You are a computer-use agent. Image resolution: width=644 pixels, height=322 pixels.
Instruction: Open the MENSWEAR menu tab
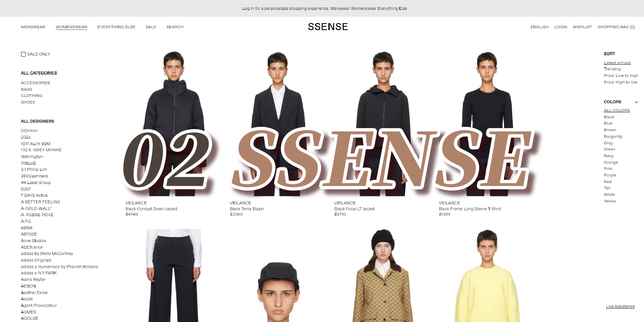pyautogui.click(x=33, y=27)
